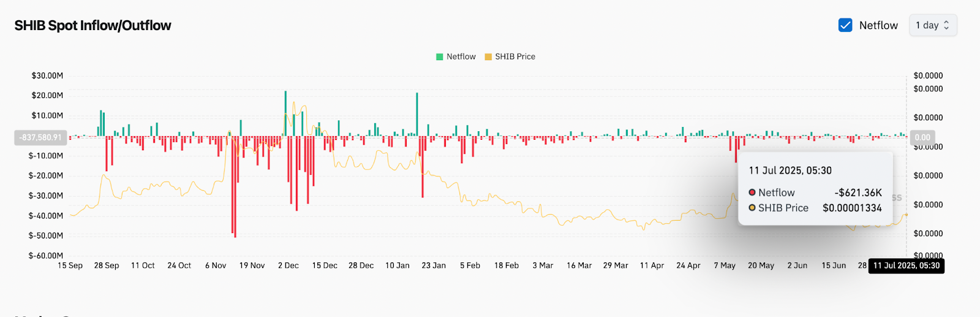
Task: Click the 24 Oct x-axis label
Action: click(179, 265)
